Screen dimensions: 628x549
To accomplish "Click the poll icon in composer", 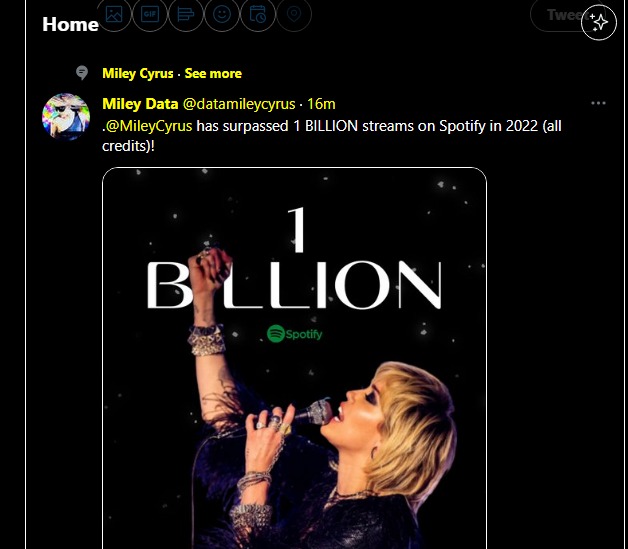I will (186, 14).
